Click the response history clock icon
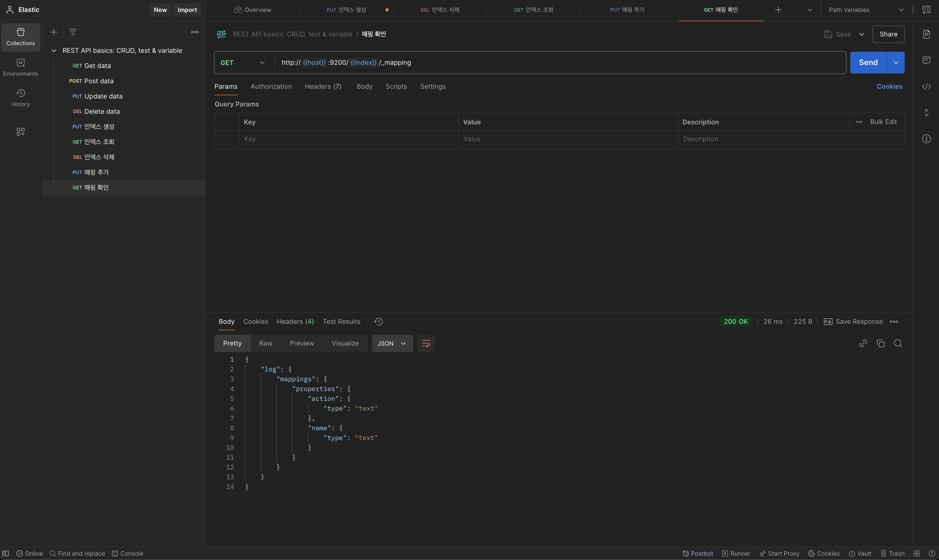939x560 pixels. 379,322
